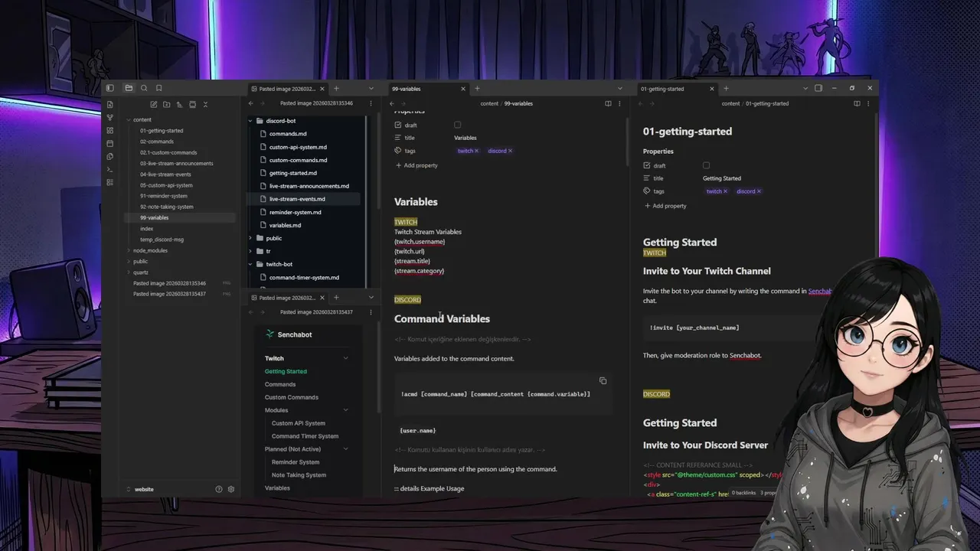Change sort order in file explorer
The image size is (980, 551).
[x=179, y=104]
